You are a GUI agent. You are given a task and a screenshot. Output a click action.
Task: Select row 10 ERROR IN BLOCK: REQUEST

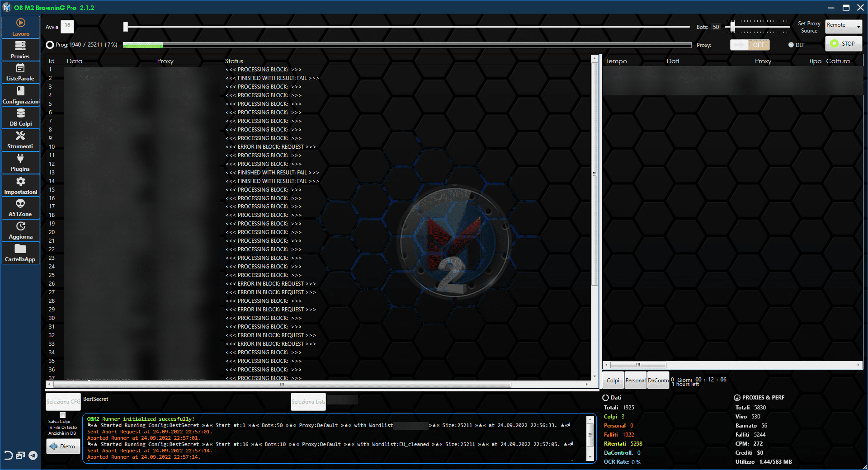click(x=319, y=147)
